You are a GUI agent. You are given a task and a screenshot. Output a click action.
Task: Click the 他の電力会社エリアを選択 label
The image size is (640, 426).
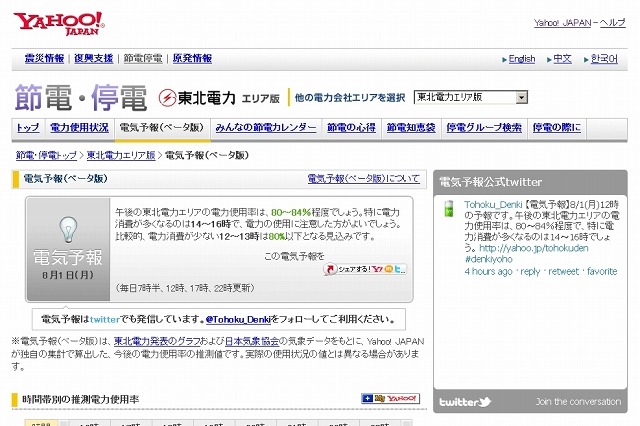coord(350,98)
